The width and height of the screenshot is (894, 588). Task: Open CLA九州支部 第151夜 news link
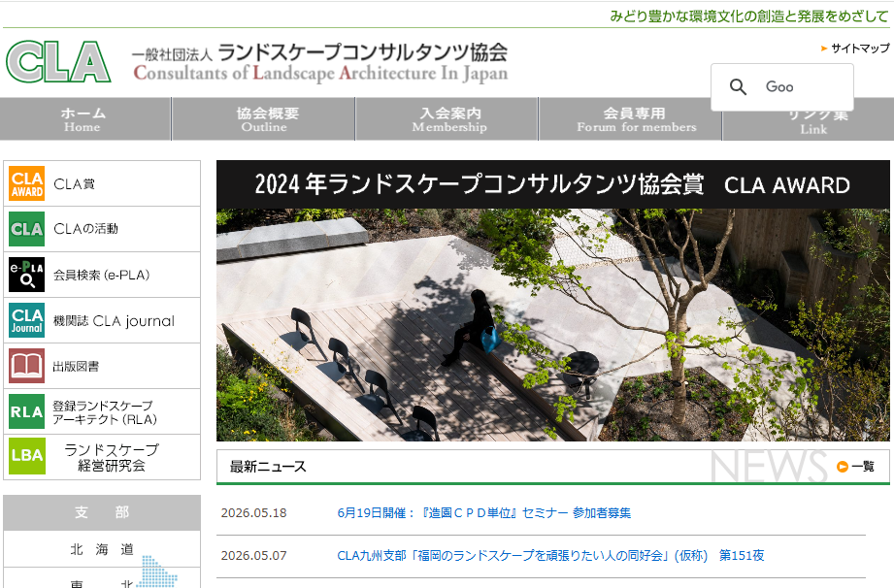550,556
